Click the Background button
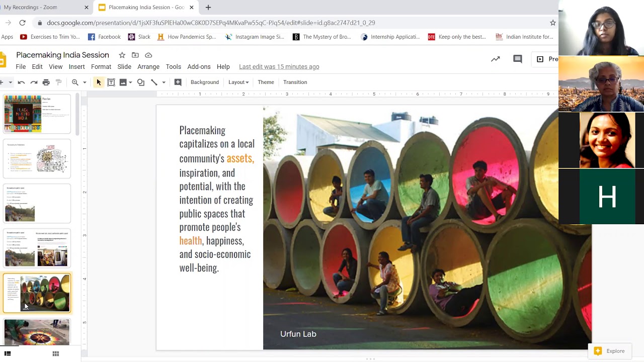The width and height of the screenshot is (644, 362). [x=205, y=82]
